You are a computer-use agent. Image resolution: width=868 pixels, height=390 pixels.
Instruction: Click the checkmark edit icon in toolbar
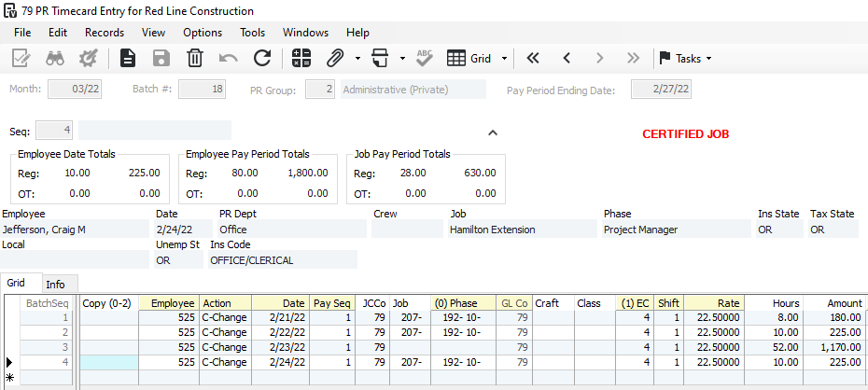[x=21, y=58]
